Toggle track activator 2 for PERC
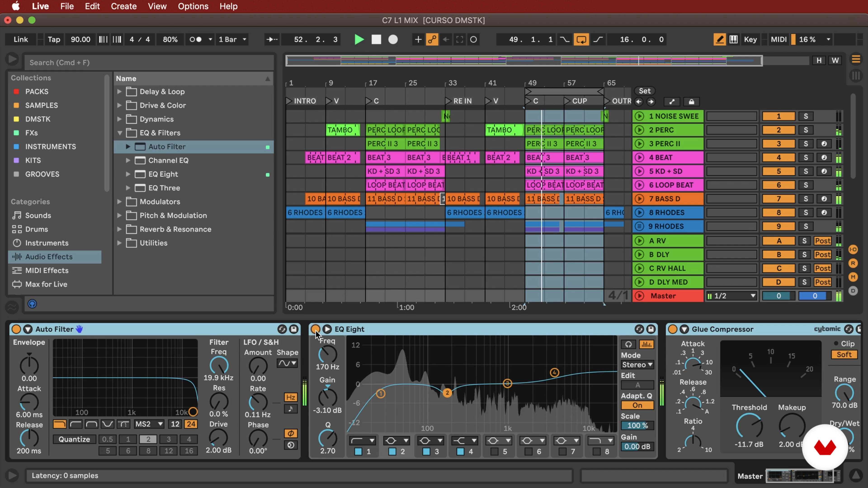This screenshot has width=868, height=488. coord(778,130)
